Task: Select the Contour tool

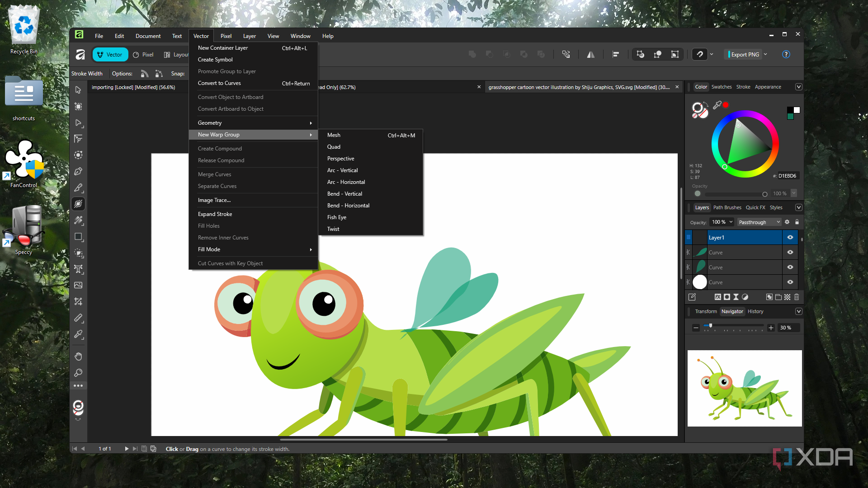Action: [78, 155]
